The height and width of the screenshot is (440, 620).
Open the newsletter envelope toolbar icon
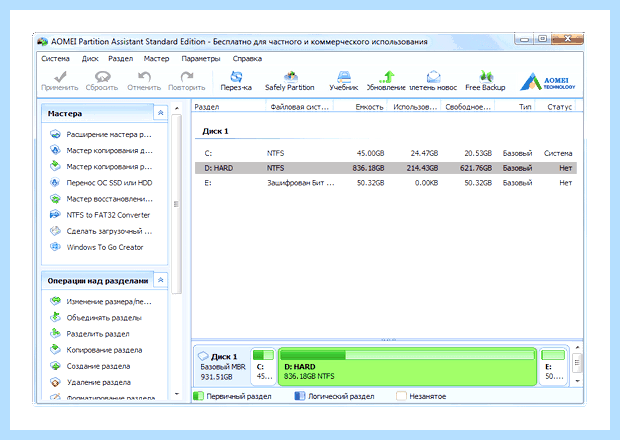(433, 76)
